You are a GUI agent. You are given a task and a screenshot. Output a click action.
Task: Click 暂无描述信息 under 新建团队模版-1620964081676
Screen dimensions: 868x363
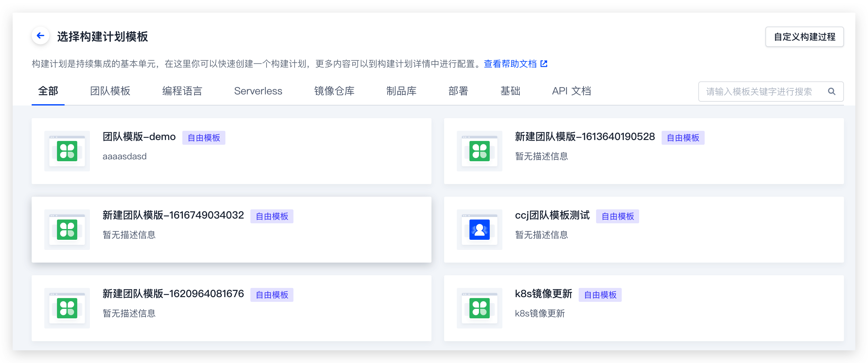pos(129,314)
